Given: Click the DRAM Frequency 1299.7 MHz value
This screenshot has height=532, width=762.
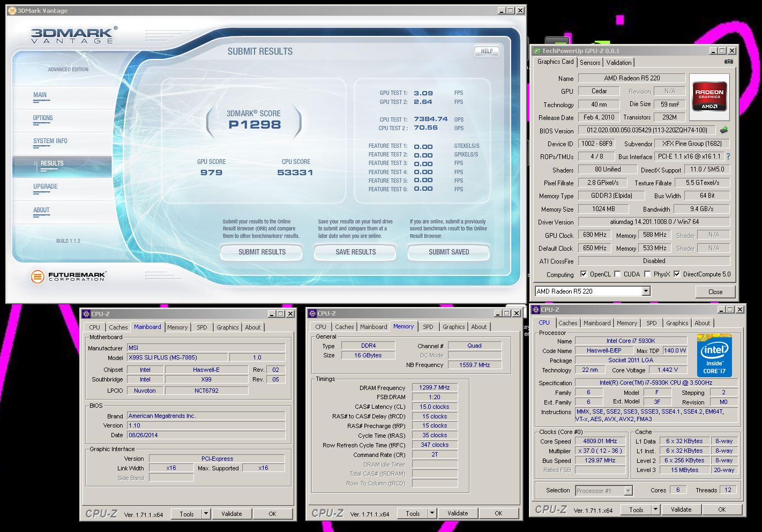Looking at the screenshot, I should point(435,387).
